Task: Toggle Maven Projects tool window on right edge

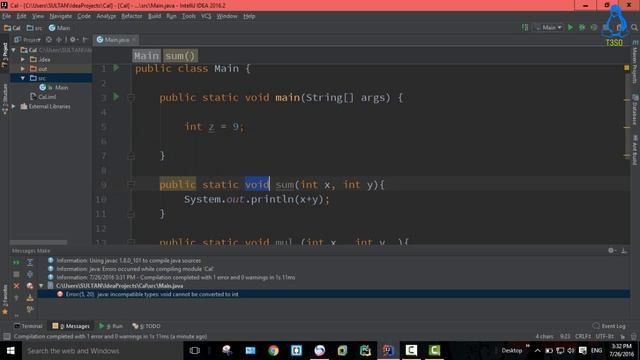Action: click(x=635, y=61)
